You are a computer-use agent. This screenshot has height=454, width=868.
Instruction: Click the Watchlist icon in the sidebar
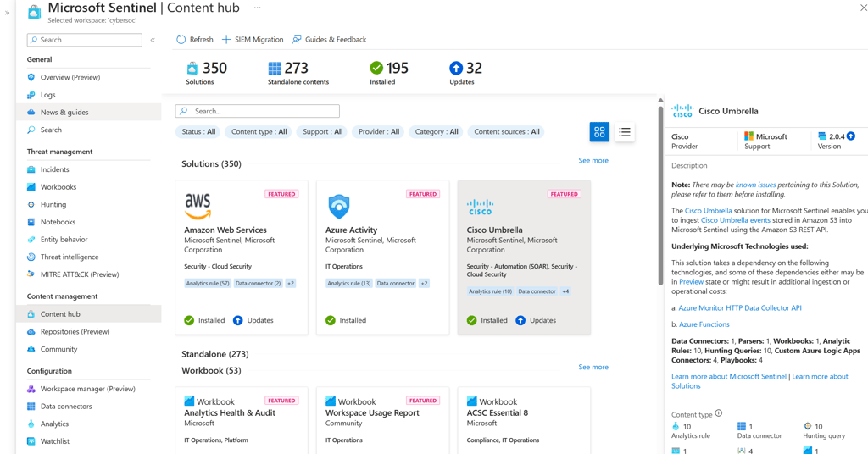(31, 441)
